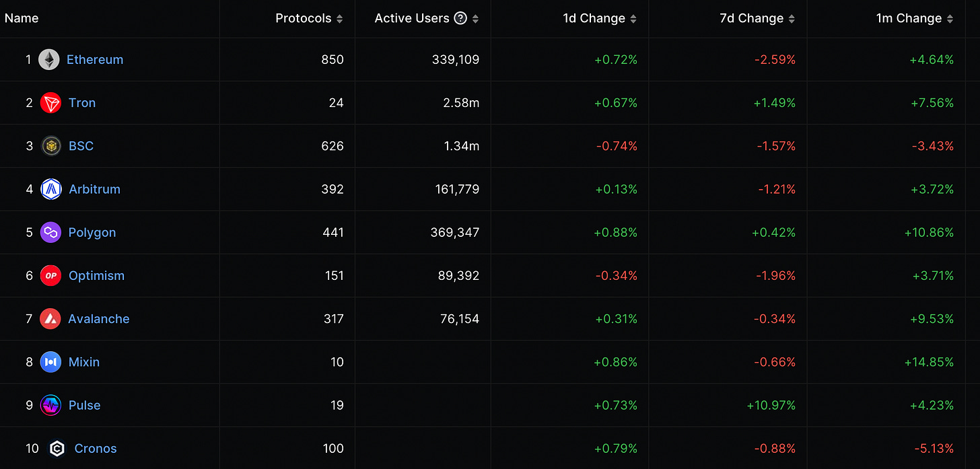Click Tron's 2.58m active users value
The height and width of the screenshot is (469, 980).
point(462,103)
